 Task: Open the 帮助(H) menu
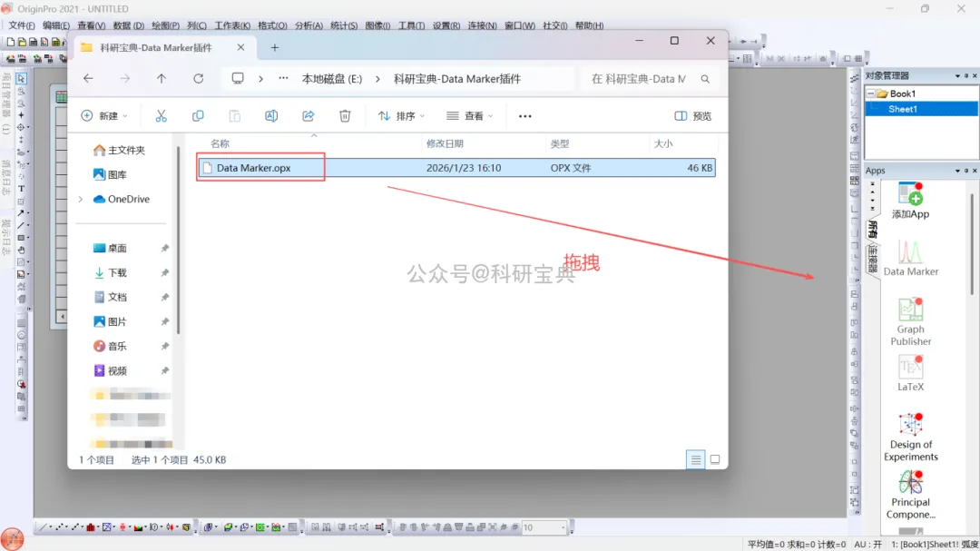tap(590, 25)
